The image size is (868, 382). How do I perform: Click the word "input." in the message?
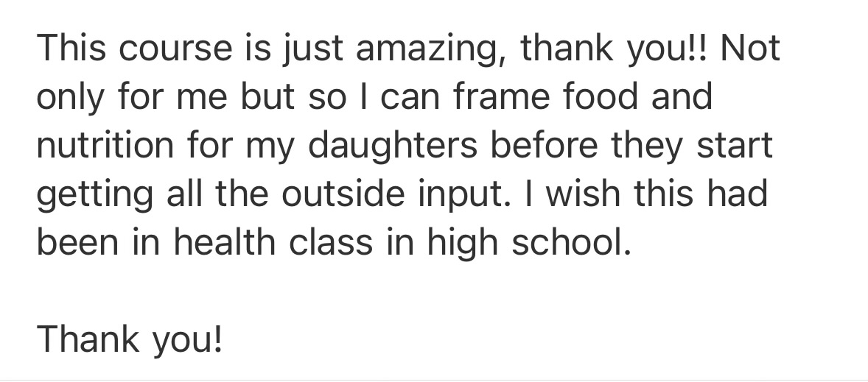[x=465, y=197]
